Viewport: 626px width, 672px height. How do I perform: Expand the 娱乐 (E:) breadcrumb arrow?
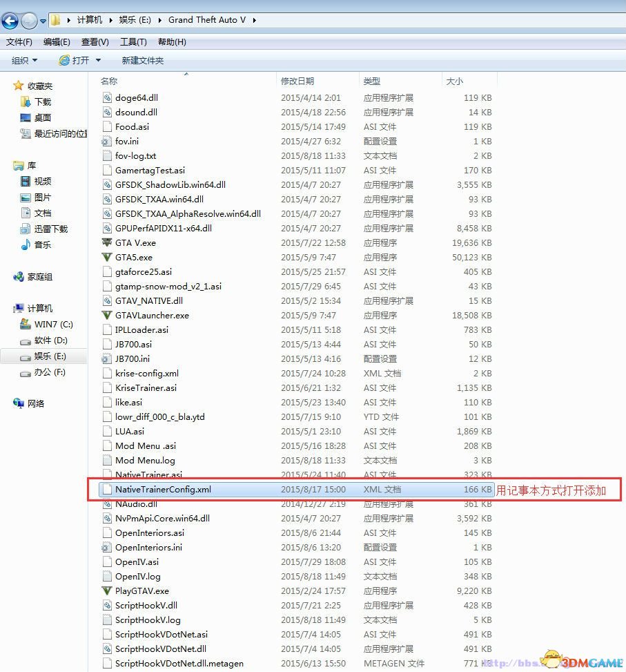[159, 20]
